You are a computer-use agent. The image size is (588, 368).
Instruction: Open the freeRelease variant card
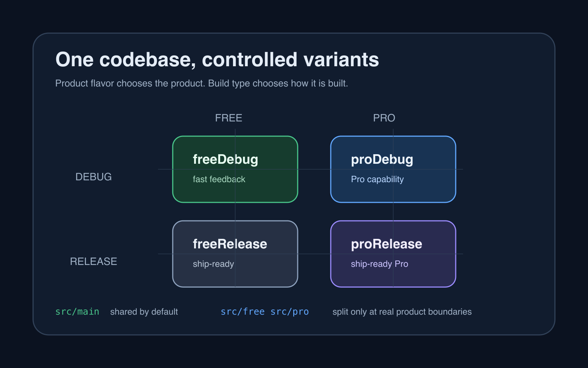pyautogui.click(x=235, y=254)
